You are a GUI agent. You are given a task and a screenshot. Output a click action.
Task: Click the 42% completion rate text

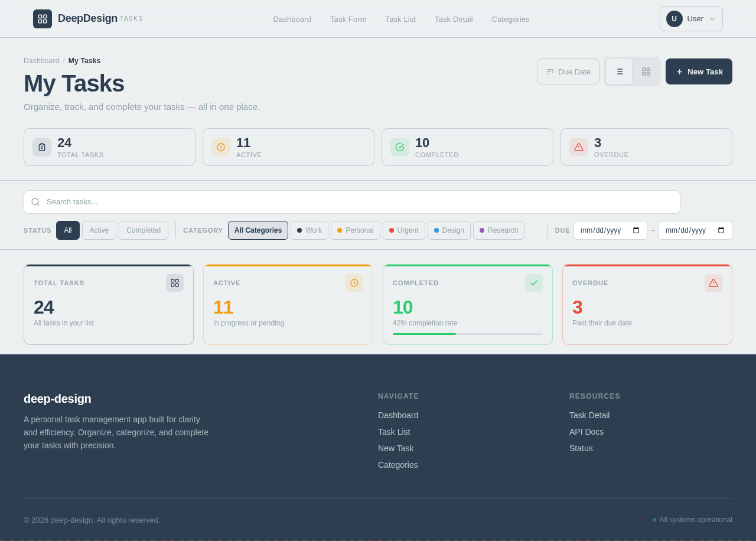click(x=425, y=323)
